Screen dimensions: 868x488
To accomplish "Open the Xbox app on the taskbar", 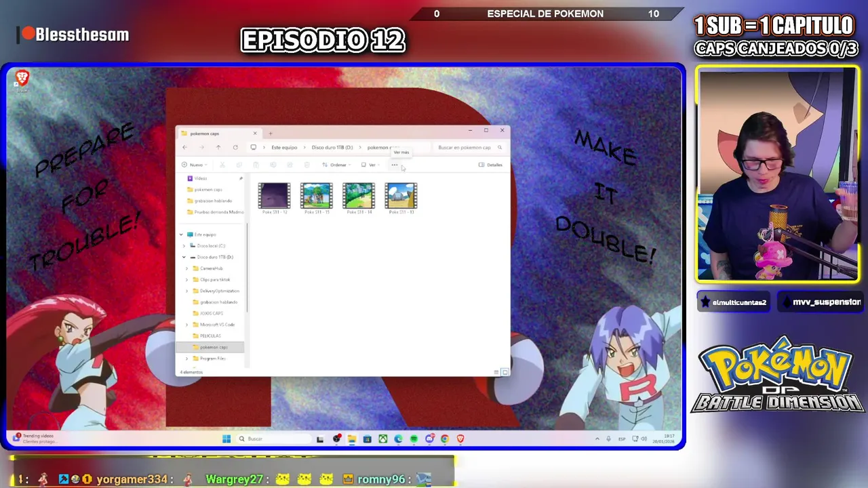I will click(382, 439).
